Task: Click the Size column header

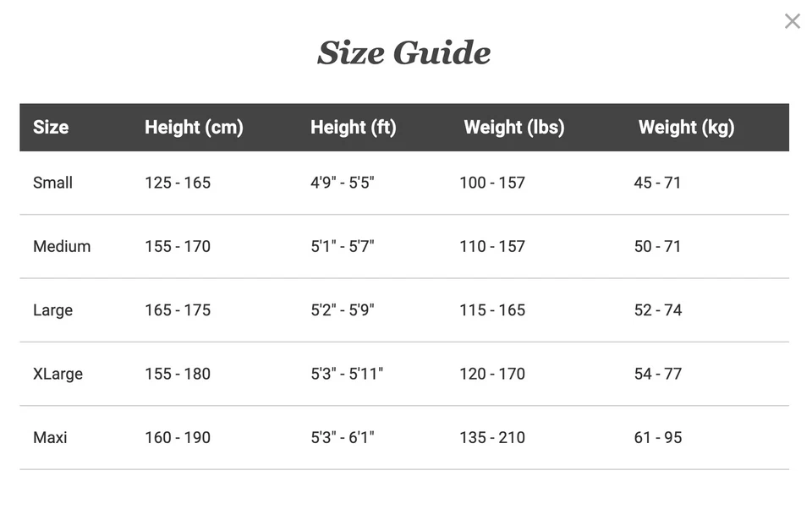Action: pyautogui.click(x=51, y=128)
